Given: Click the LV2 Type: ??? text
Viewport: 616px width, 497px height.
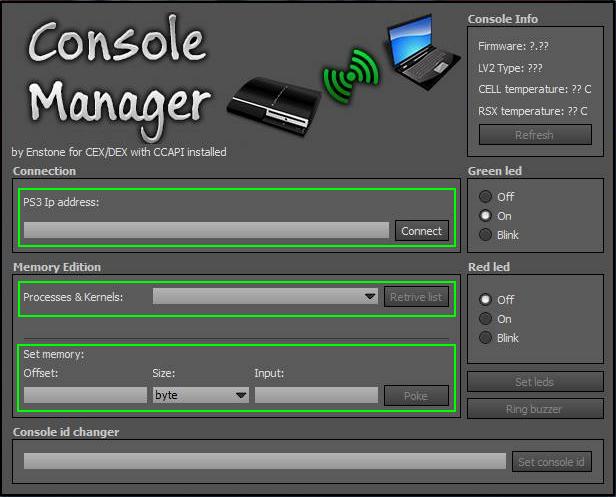Looking at the screenshot, I should [x=510, y=68].
